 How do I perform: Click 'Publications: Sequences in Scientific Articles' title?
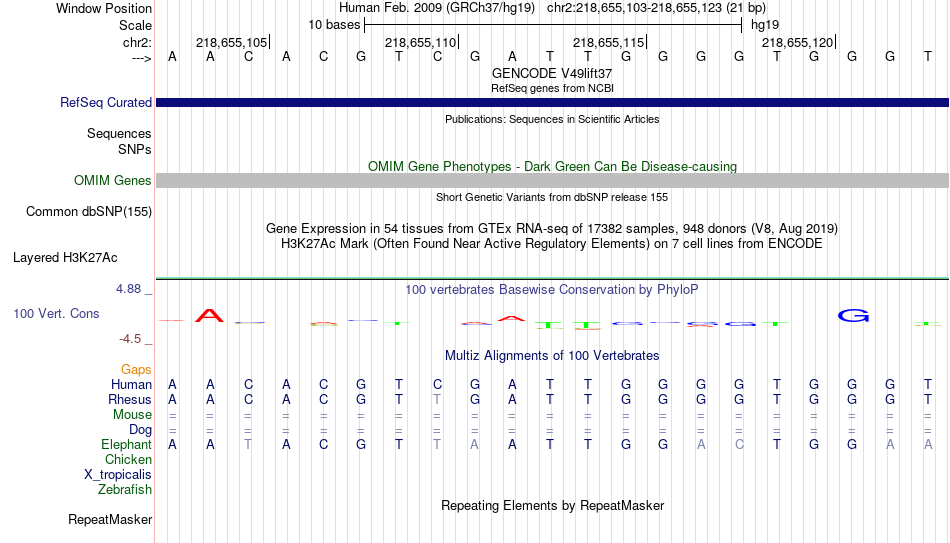(552, 119)
